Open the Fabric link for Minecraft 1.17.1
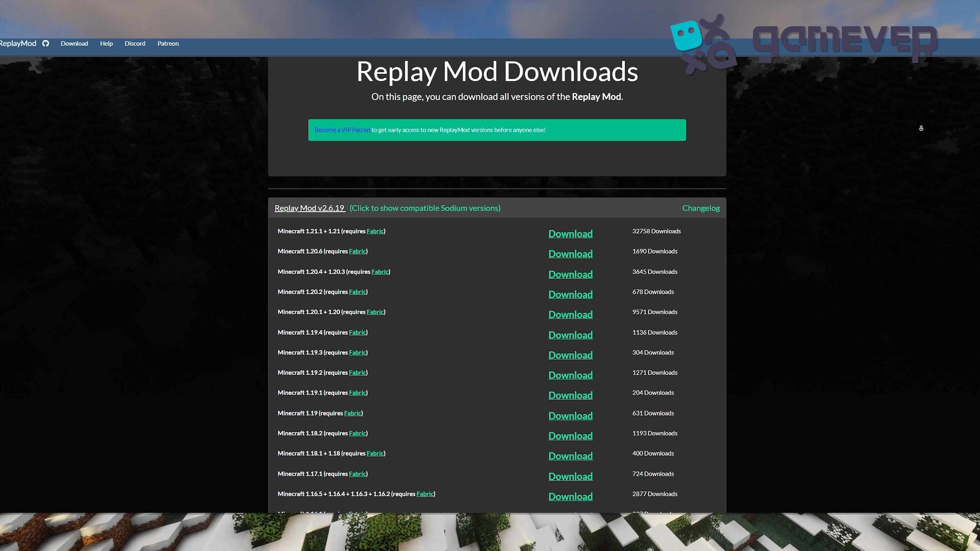This screenshot has height=551, width=980. (357, 473)
